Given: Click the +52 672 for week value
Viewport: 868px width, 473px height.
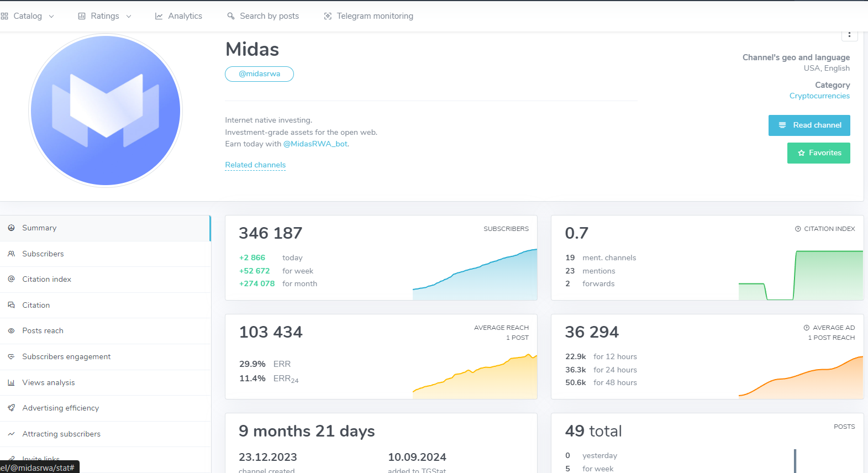Looking at the screenshot, I should [255, 271].
